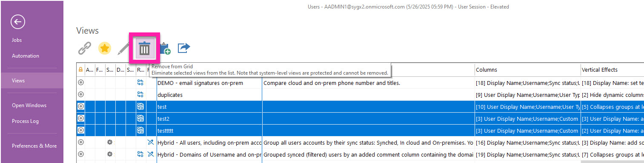Click the back arrow in the sidebar
The width and height of the screenshot is (644, 163).
click(18, 22)
